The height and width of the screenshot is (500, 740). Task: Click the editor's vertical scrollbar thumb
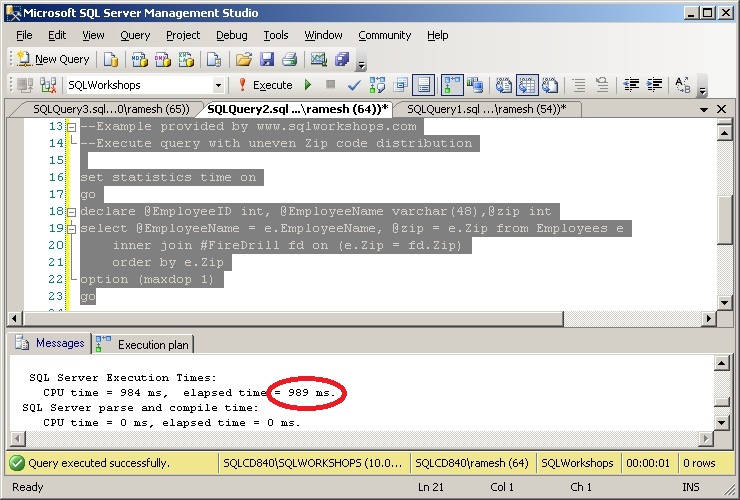coord(724,220)
